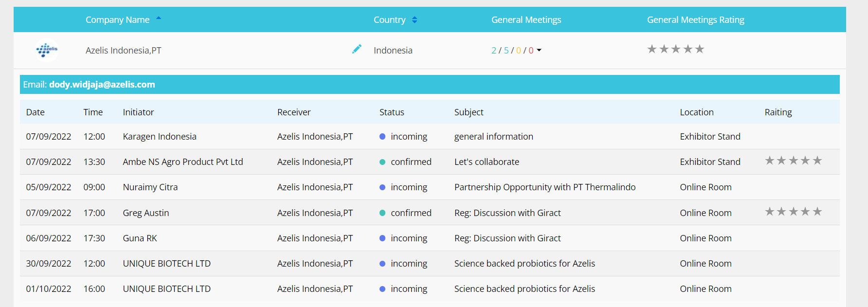Select the Guna RK initiator
The height and width of the screenshot is (307, 868).
(140, 238)
